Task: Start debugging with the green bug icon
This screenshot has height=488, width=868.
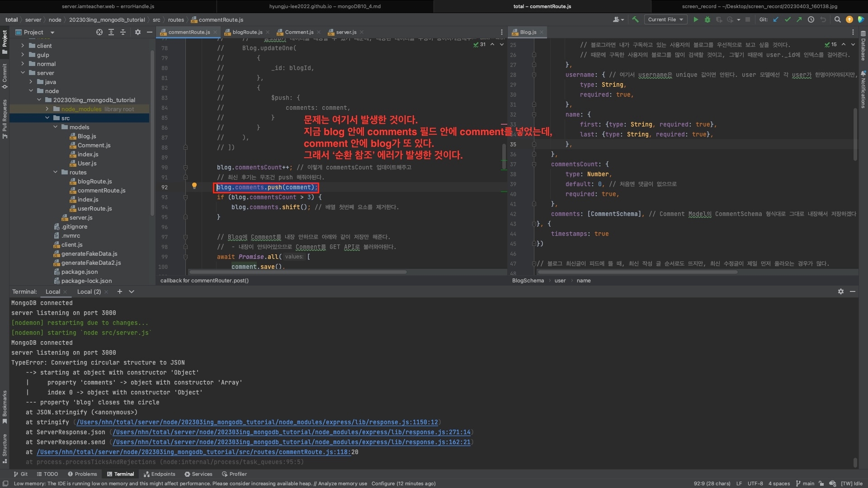Action: click(x=708, y=19)
